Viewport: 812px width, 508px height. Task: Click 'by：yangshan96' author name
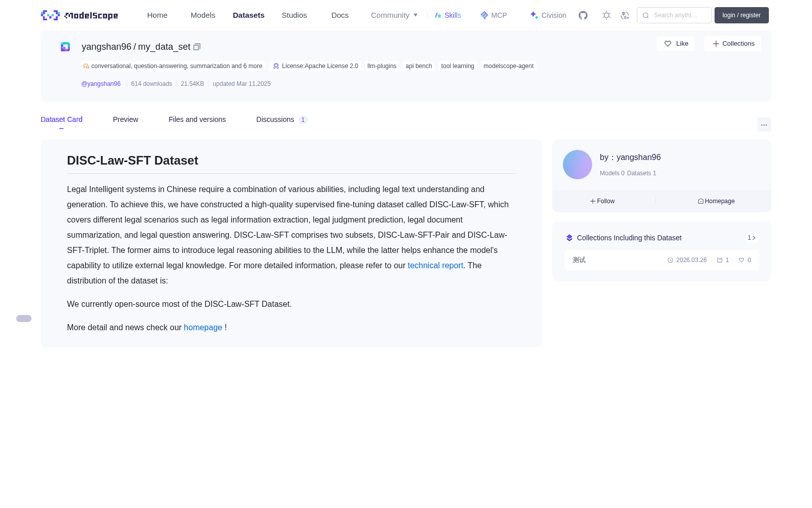coord(630,157)
